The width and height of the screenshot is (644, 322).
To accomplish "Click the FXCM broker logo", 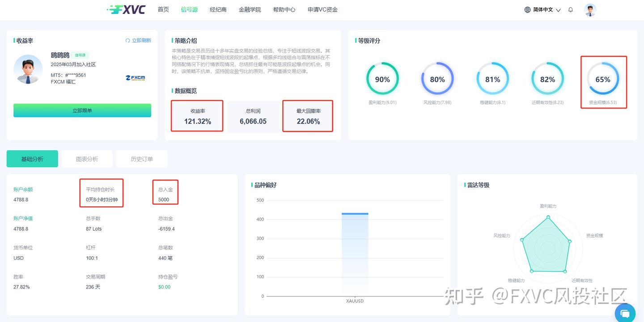I will pyautogui.click(x=135, y=78).
